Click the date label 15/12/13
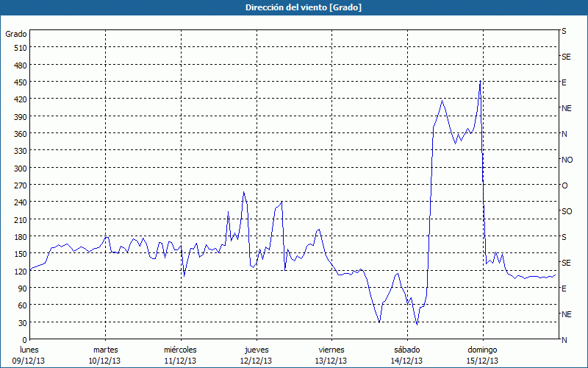 point(482,361)
